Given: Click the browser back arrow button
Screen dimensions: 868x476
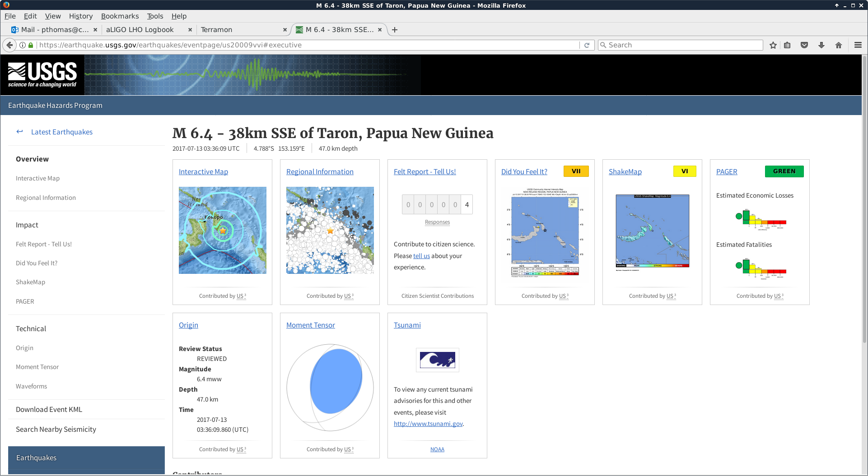Looking at the screenshot, I should tap(9, 45).
